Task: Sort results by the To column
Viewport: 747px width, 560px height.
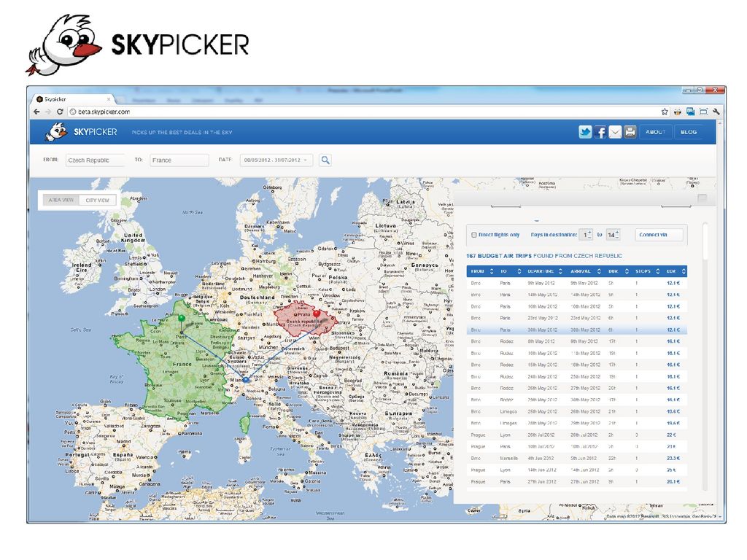Action: point(510,271)
